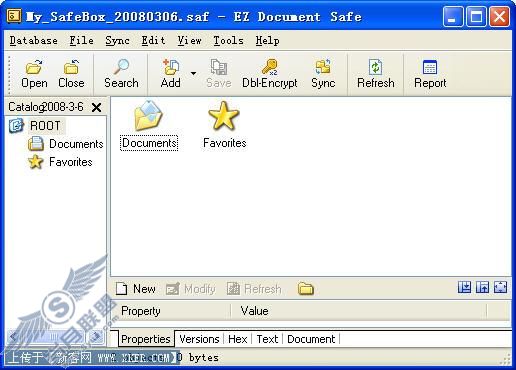The image size is (516, 370).
Task: Click the Value column header
Action: pos(359,311)
